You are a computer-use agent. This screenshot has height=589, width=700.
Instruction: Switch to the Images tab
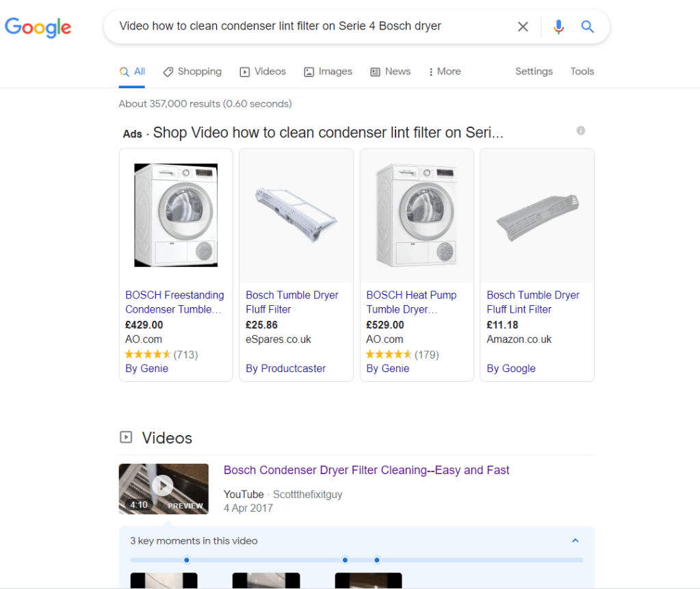click(328, 71)
